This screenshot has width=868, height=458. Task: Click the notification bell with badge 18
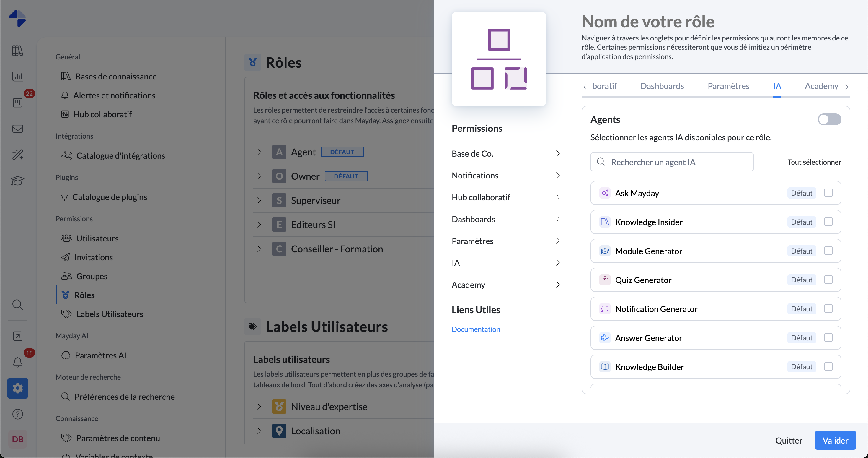pyautogui.click(x=17, y=362)
